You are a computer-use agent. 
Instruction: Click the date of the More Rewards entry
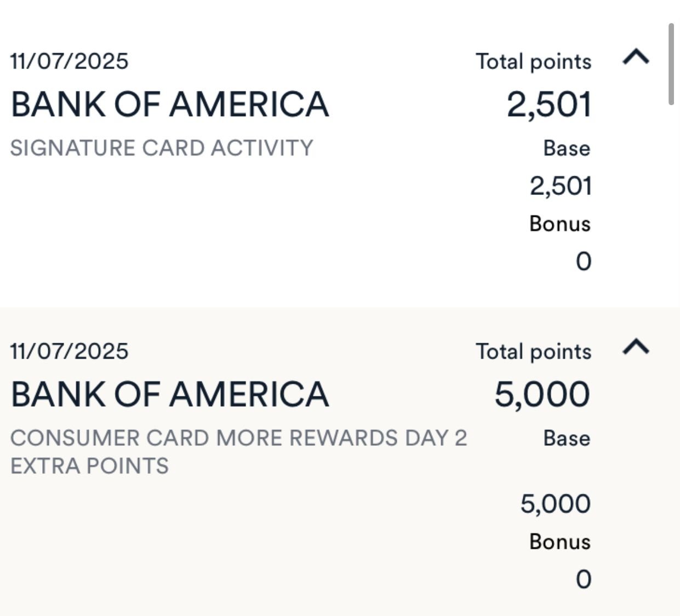point(69,351)
